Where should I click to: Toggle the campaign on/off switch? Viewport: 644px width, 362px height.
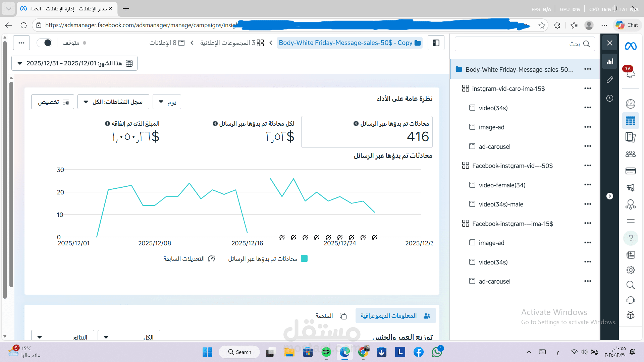(x=45, y=43)
